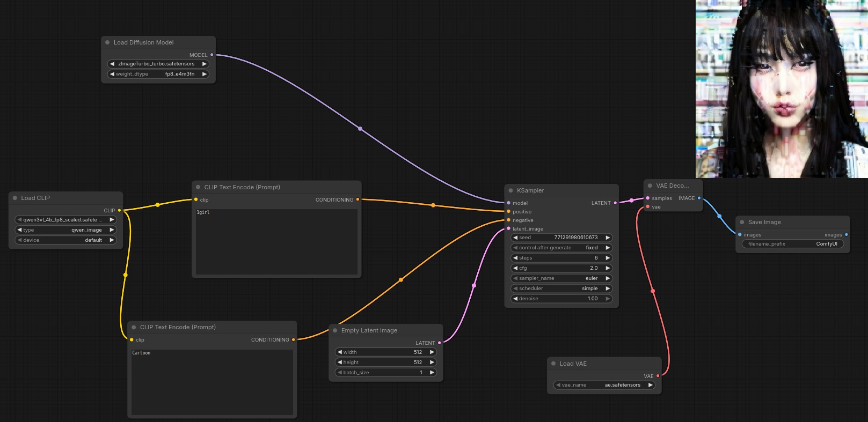Screen dimensions: 868x422
Task: Click the cfg value 2.0
Action: (x=594, y=268)
